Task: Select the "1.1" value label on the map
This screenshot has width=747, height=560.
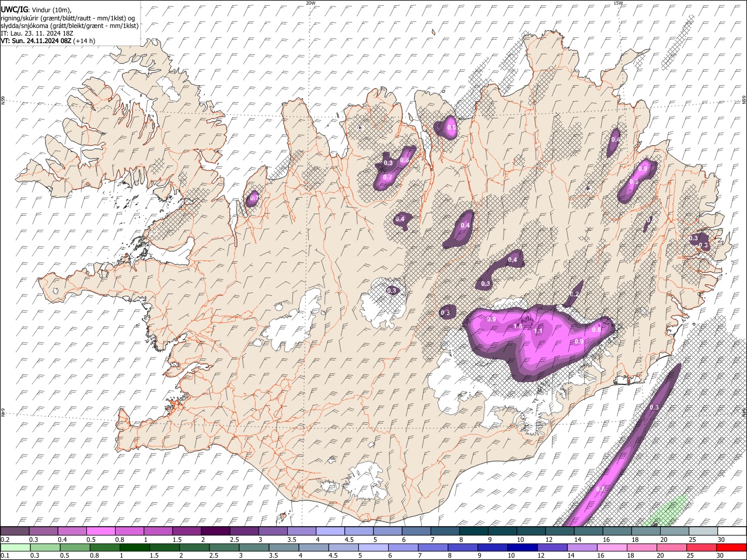Action: [x=538, y=331]
